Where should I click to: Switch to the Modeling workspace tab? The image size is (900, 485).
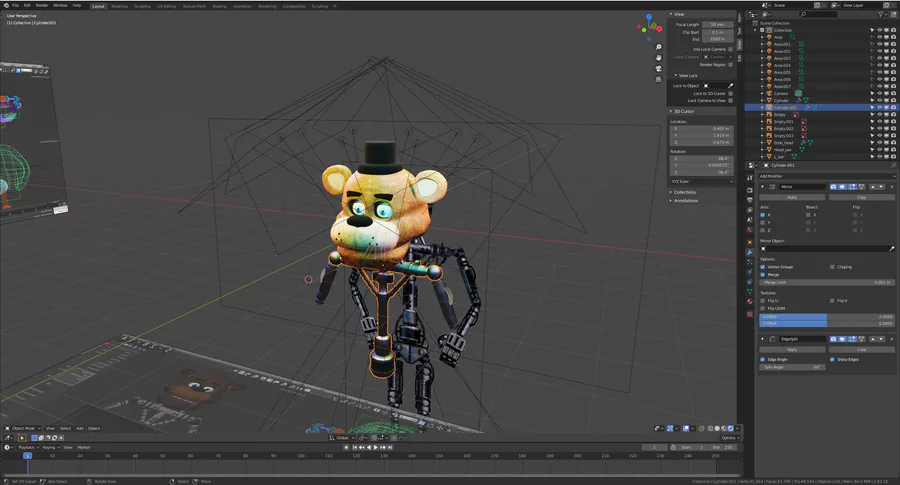point(119,6)
